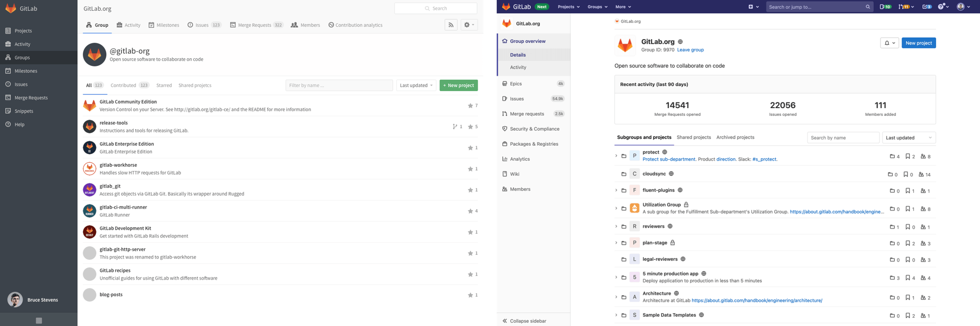Open the notification bell dropdown beside New project
This screenshot has width=980, height=326.
pyautogui.click(x=890, y=43)
